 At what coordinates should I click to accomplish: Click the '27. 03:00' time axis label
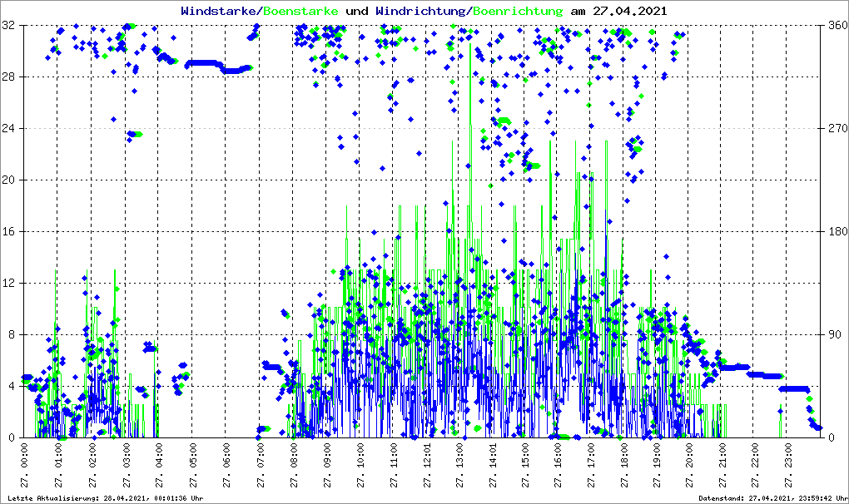pos(125,466)
